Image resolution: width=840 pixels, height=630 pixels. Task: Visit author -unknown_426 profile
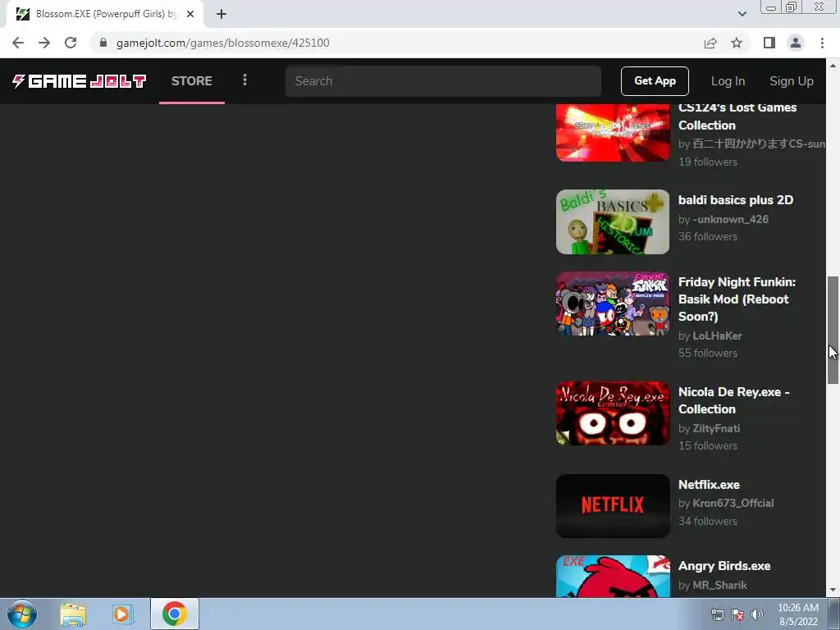click(730, 219)
